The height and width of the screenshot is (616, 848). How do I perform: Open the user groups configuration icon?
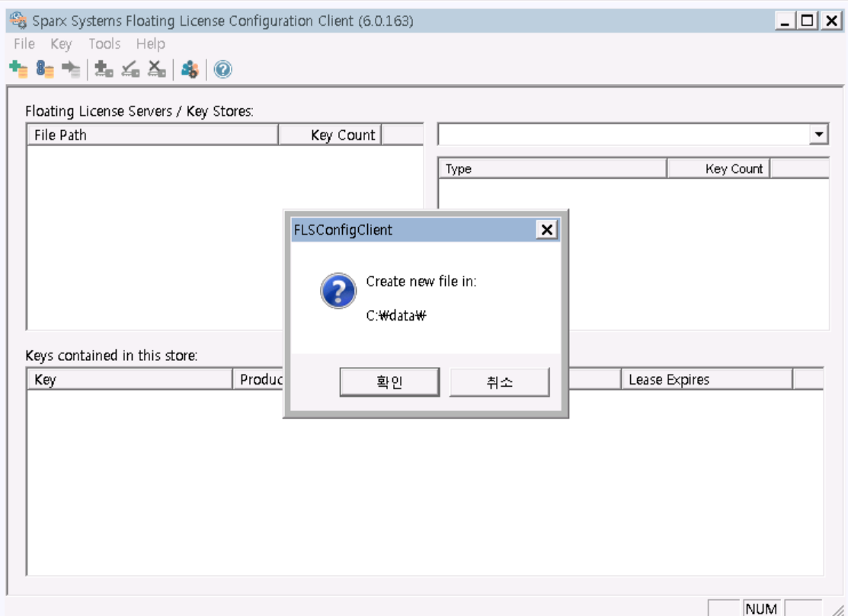pyautogui.click(x=190, y=69)
